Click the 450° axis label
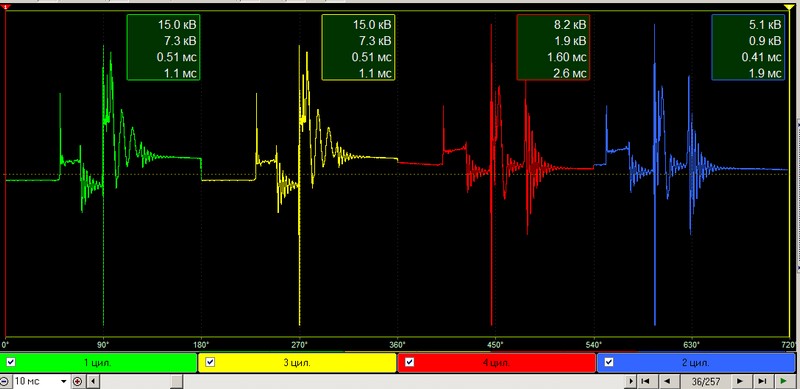Viewport: 800px width, 389px height. [x=495, y=344]
